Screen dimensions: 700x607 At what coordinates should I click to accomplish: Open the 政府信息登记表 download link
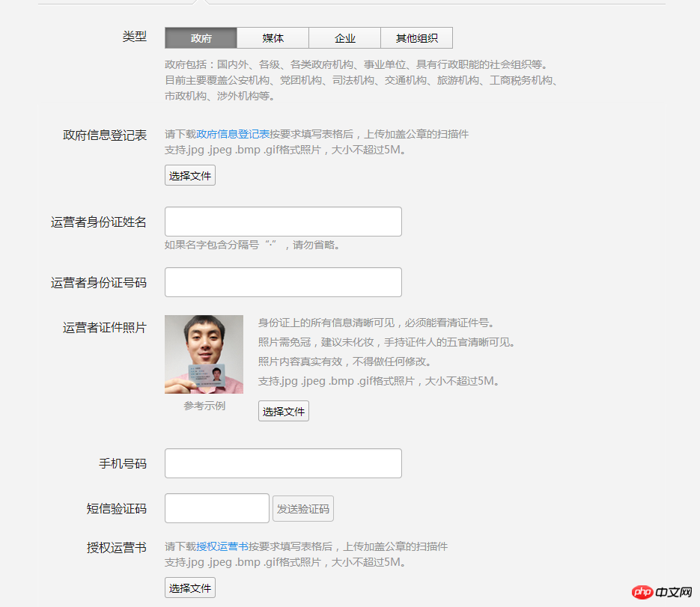(233, 134)
